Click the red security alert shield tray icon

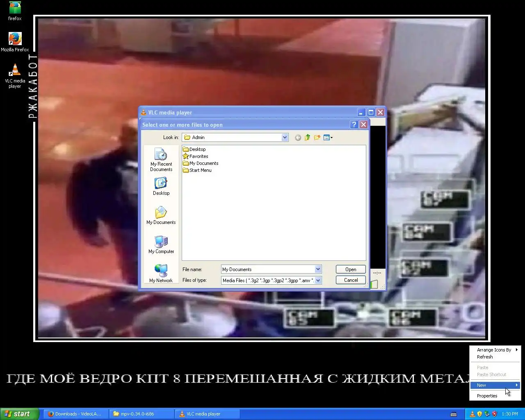click(494, 414)
